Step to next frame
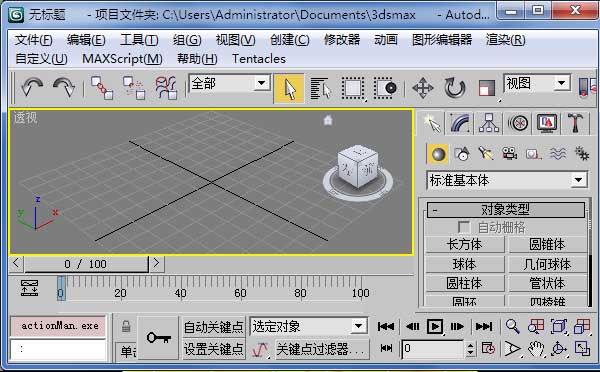Screen dimensions: 600x372 457,326
